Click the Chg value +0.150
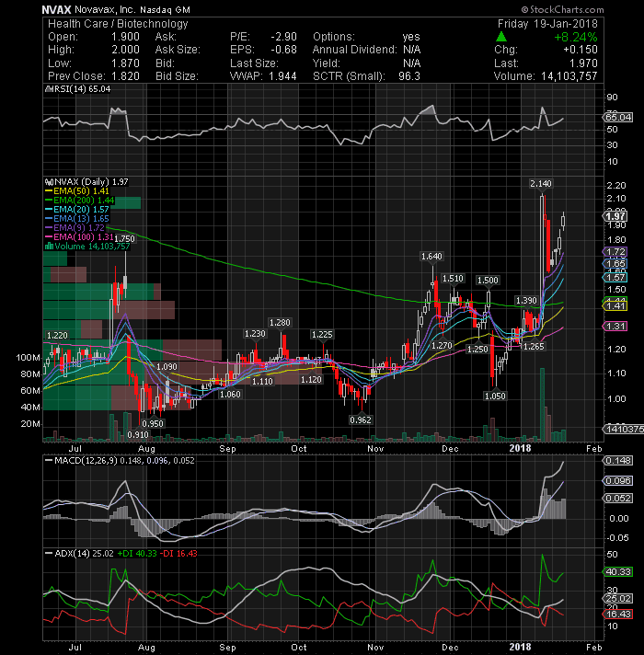This screenshot has height=655, width=644. pyautogui.click(x=581, y=50)
